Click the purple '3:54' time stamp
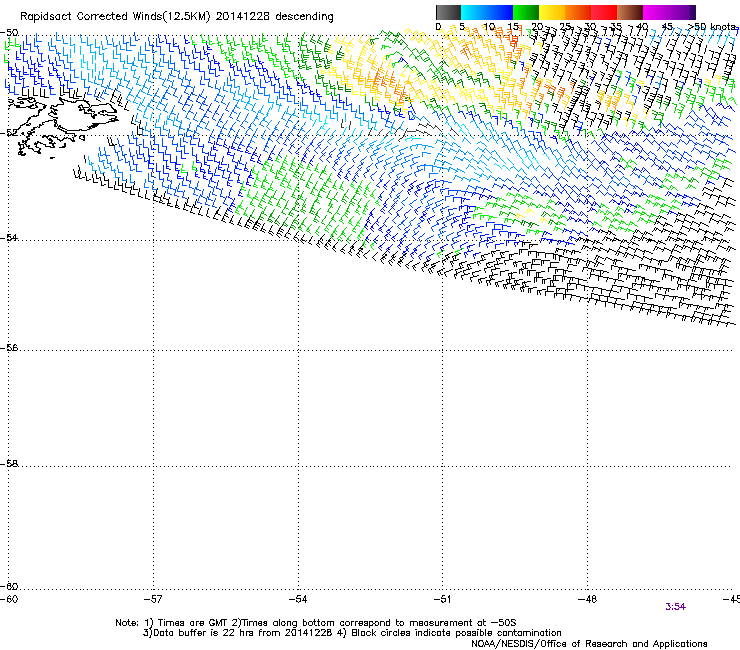The image size is (740, 650). click(675, 607)
